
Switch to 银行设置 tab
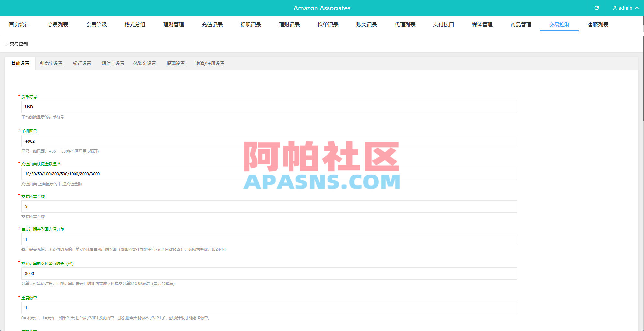pyautogui.click(x=82, y=63)
